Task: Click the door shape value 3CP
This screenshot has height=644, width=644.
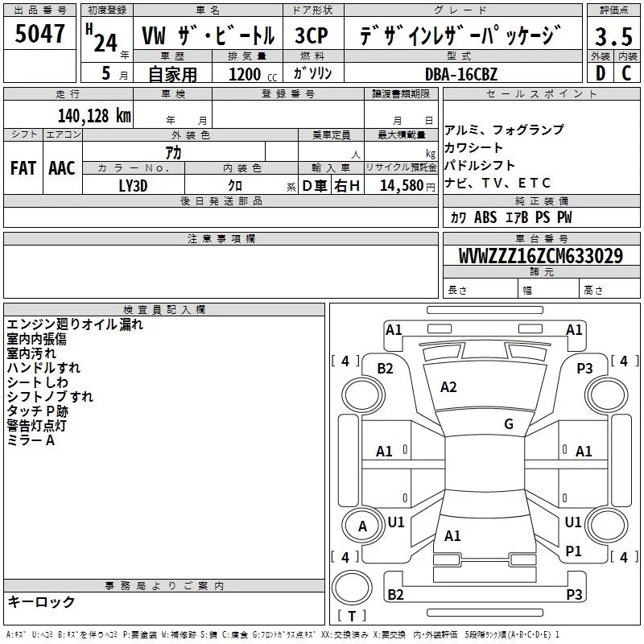Action: pyautogui.click(x=312, y=35)
